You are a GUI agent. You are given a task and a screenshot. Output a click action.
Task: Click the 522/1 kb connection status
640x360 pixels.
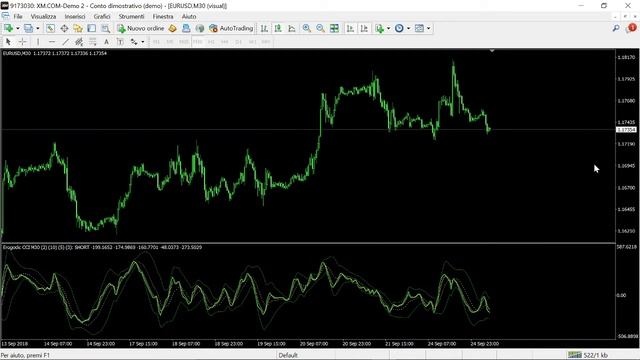point(588,355)
